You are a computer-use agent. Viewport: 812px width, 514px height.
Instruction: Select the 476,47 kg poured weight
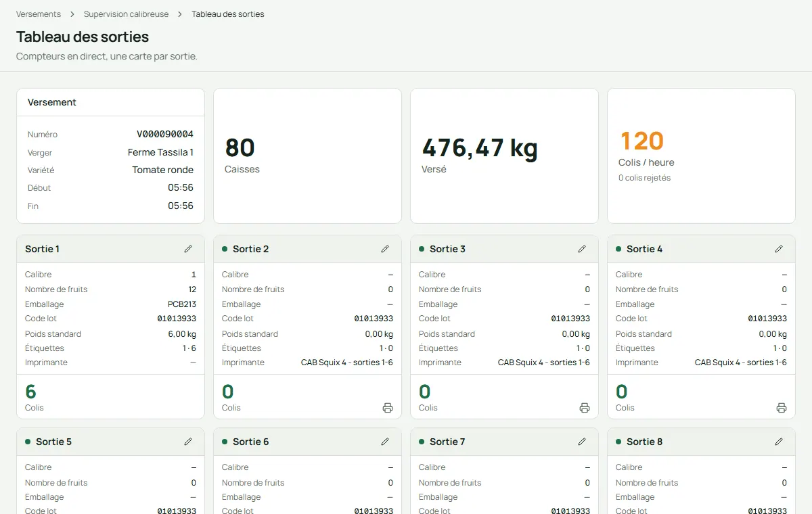click(480, 147)
